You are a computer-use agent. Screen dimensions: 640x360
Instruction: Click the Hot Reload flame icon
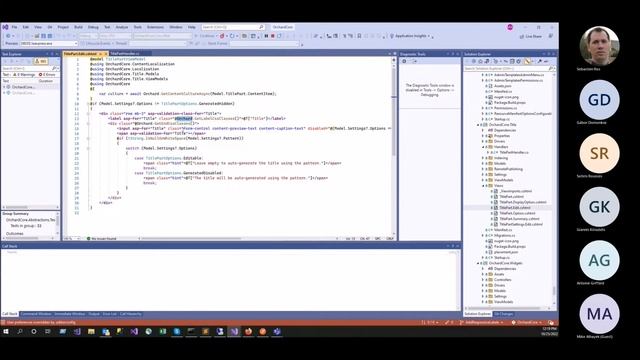click(222, 36)
